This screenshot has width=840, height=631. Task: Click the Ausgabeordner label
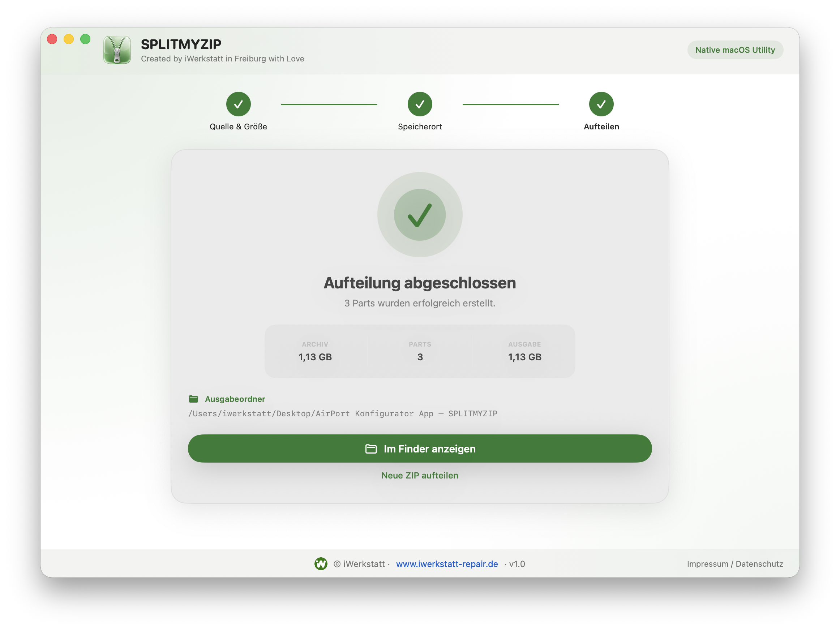pyautogui.click(x=235, y=399)
